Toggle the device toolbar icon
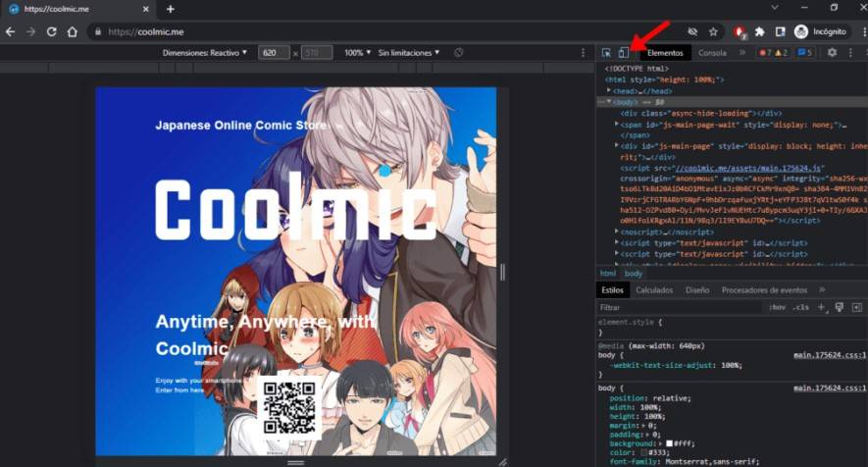868x467 pixels. point(624,53)
